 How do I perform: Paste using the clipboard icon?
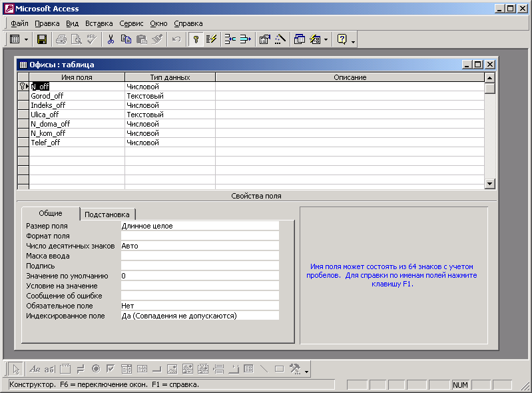pyautogui.click(x=141, y=39)
